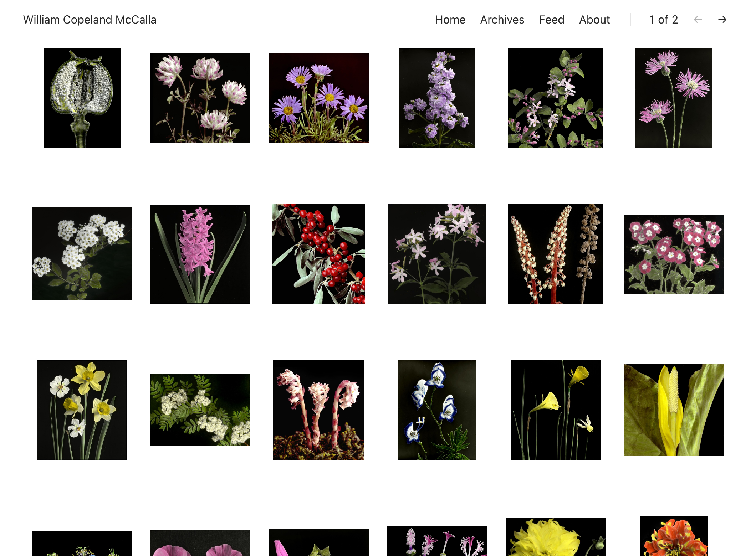Image resolution: width=756 pixels, height=556 pixels.
Task: Open the Feed link
Action: click(551, 20)
